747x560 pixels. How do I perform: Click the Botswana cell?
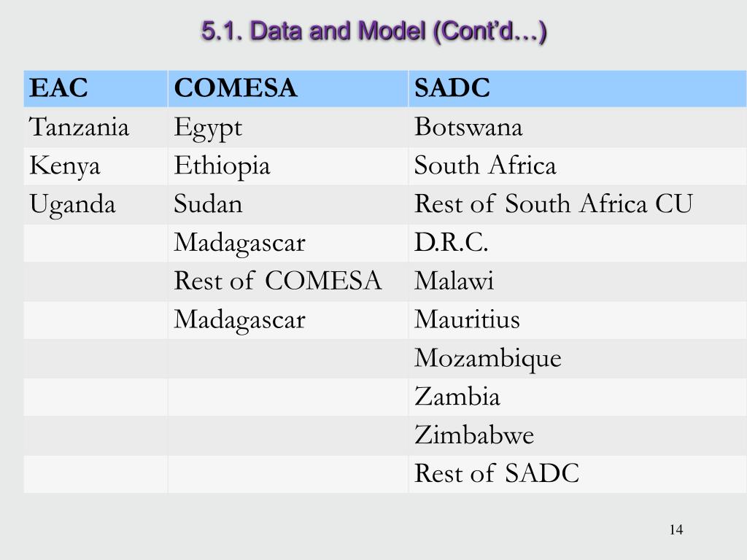(578, 127)
